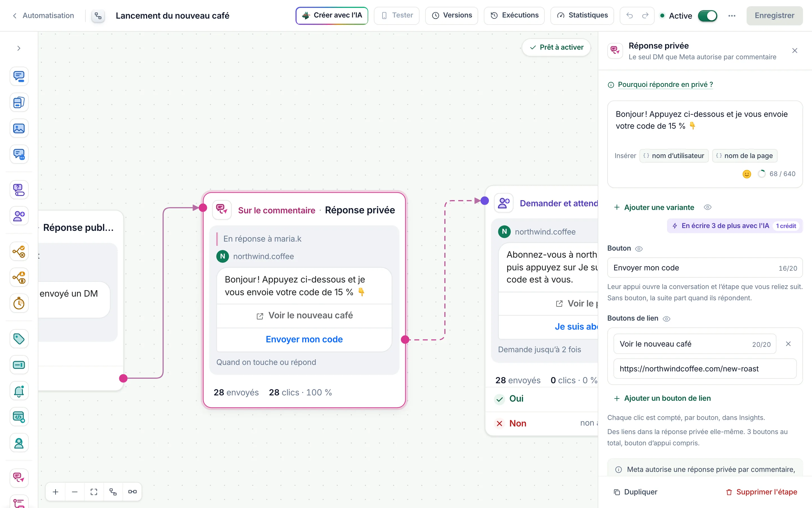Open the emoji picker in message editor
This screenshot has height=508, width=812.
(747, 174)
